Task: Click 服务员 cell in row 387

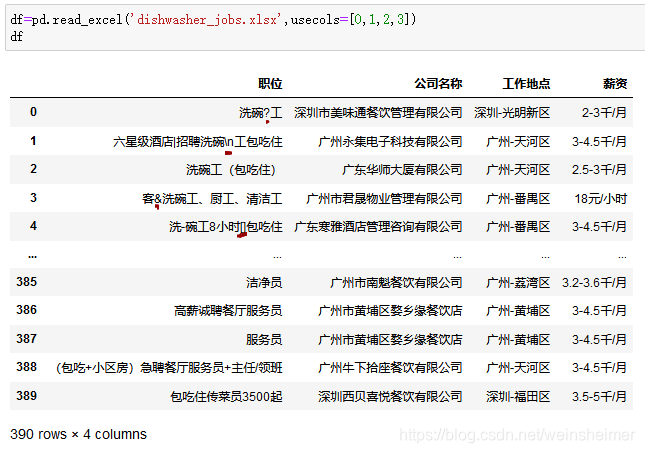Action: (x=264, y=340)
